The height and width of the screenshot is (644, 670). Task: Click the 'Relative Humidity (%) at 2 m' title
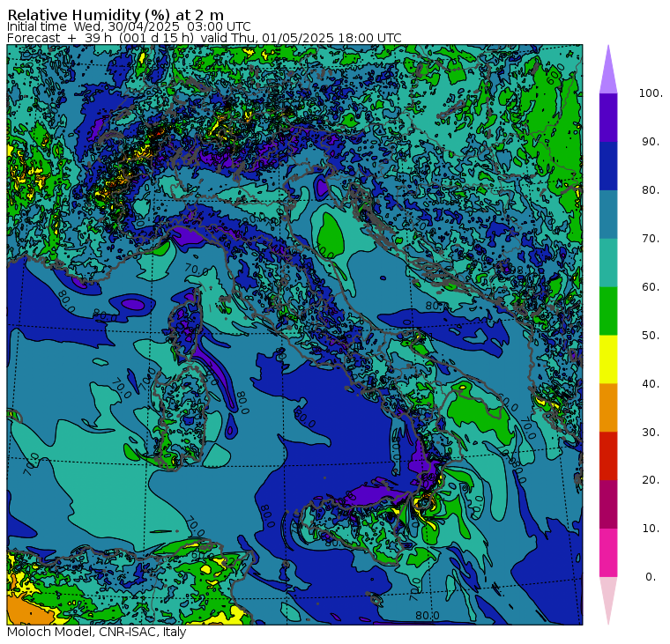[115, 15]
